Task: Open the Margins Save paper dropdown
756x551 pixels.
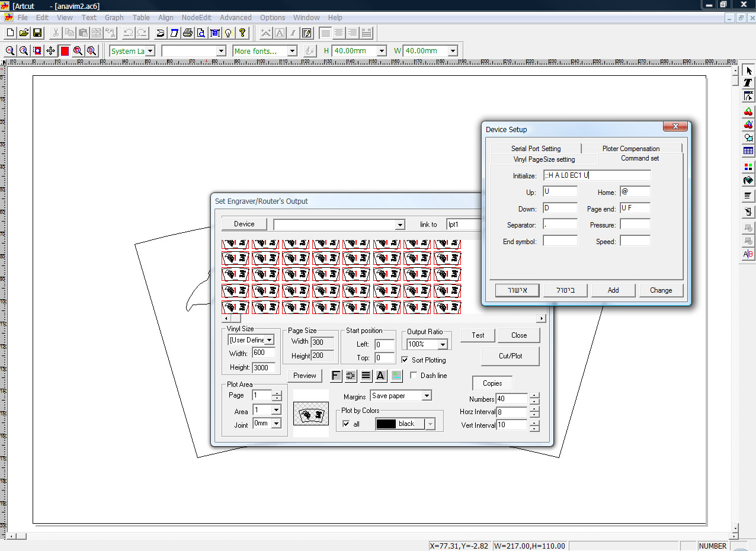Action: point(426,396)
